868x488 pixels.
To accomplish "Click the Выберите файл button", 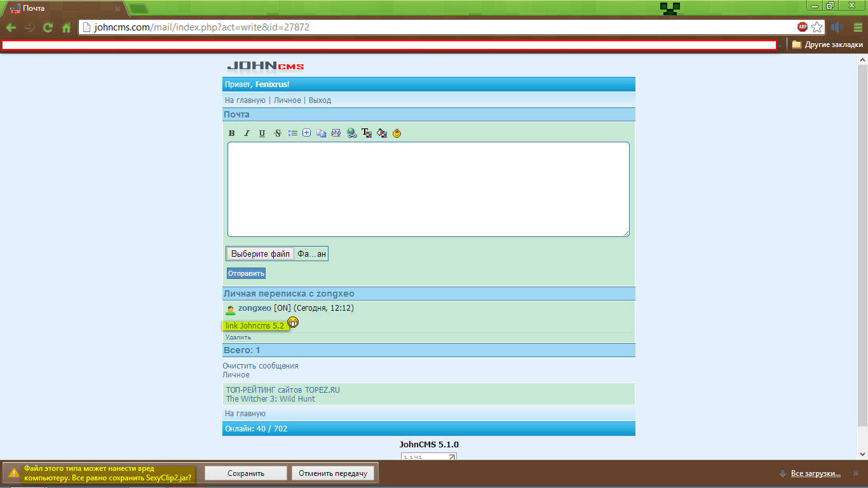I will (261, 254).
